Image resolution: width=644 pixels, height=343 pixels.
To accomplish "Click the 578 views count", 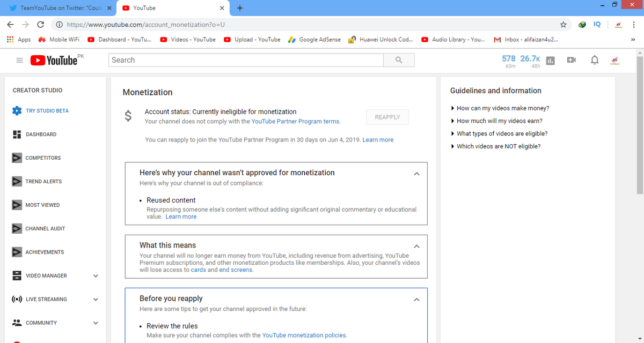I will click(x=509, y=58).
